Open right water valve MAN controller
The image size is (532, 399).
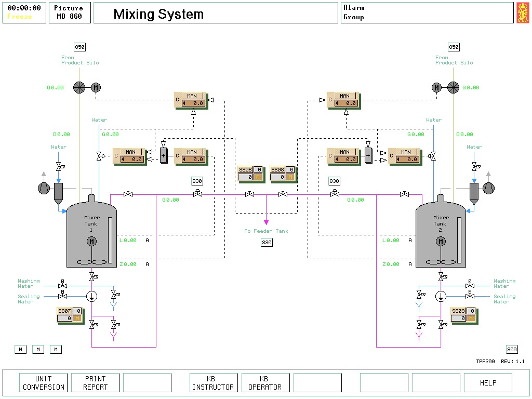(x=404, y=156)
